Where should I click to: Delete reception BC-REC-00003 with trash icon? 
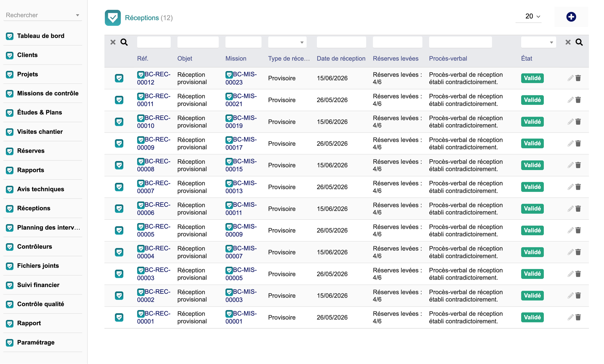[x=578, y=274]
